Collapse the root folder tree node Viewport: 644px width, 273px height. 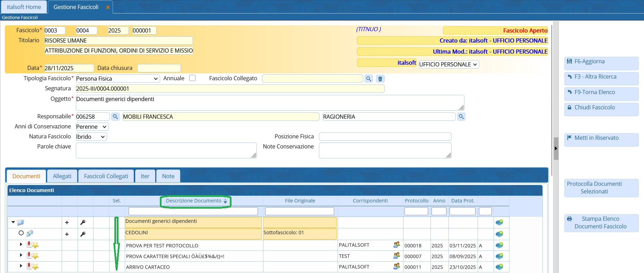click(13, 222)
